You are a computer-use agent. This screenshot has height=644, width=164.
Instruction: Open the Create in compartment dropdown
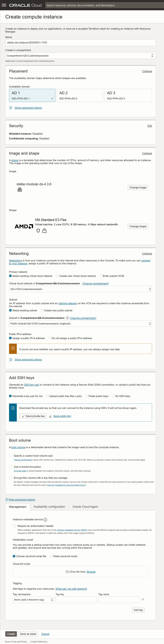80,55
